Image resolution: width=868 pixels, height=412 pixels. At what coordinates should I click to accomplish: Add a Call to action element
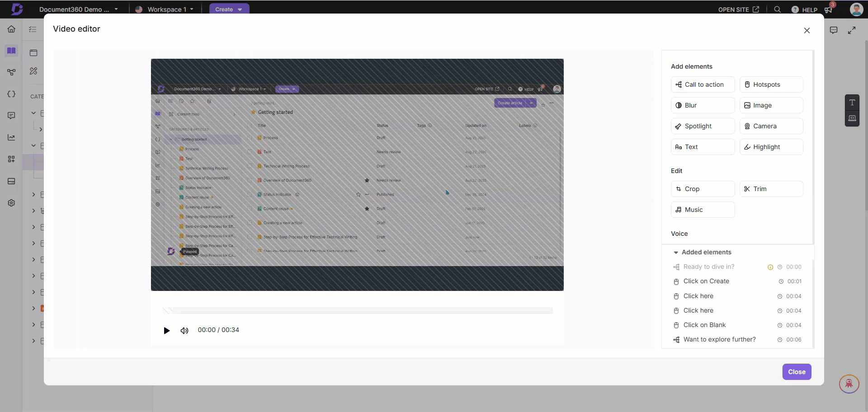point(703,84)
